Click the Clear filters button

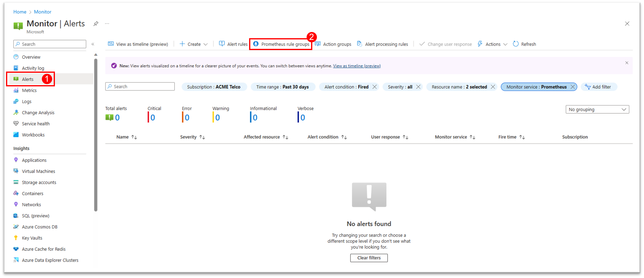[369, 258]
